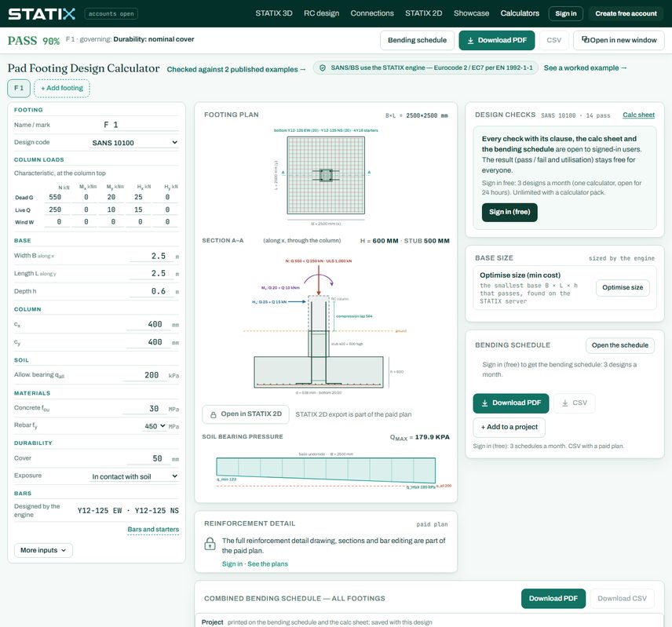Click + Add to a project

click(509, 427)
